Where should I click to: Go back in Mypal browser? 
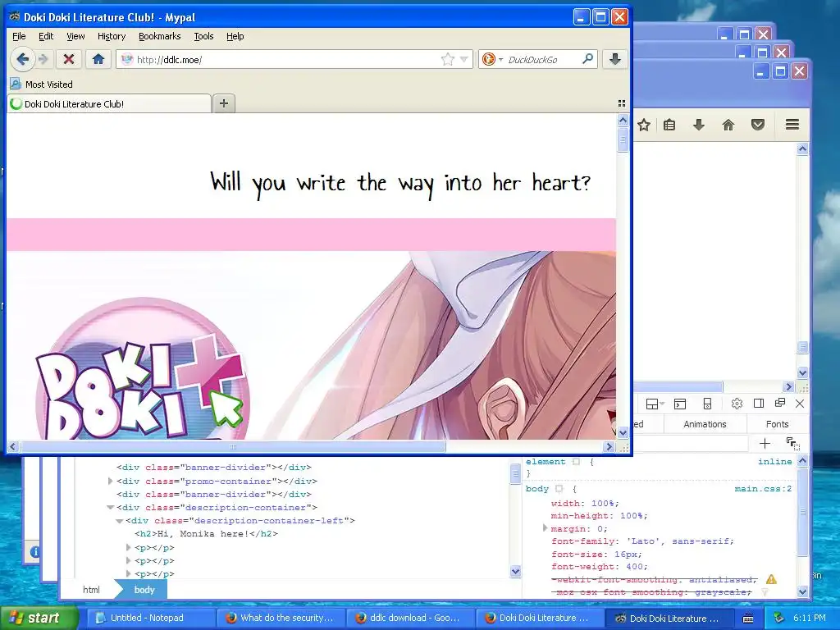coord(22,59)
